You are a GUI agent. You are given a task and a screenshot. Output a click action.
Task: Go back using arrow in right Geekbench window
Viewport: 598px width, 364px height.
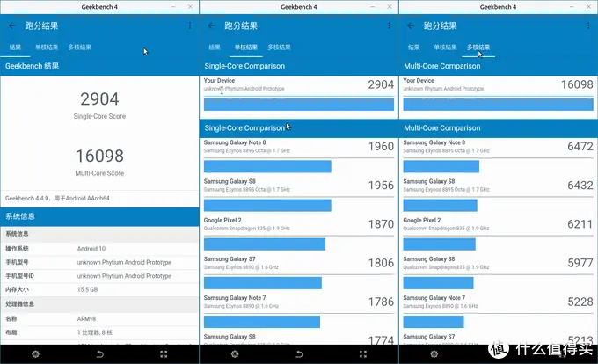[411, 25]
